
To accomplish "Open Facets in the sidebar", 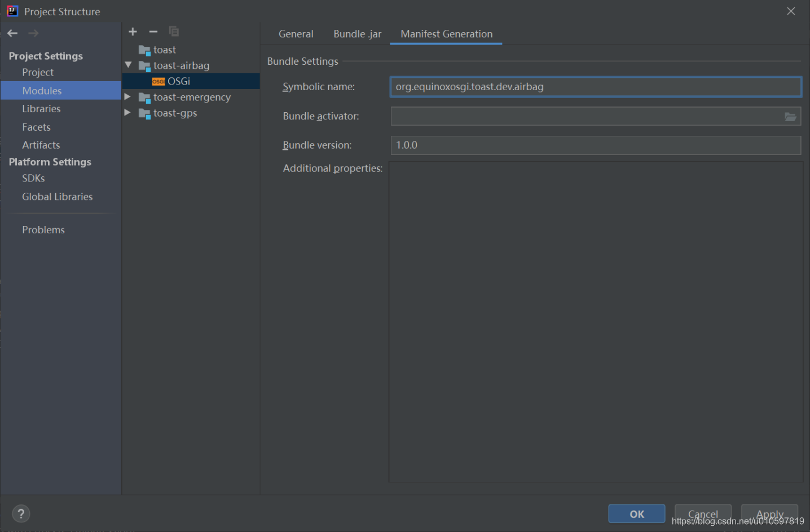I will pyautogui.click(x=36, y=127).
